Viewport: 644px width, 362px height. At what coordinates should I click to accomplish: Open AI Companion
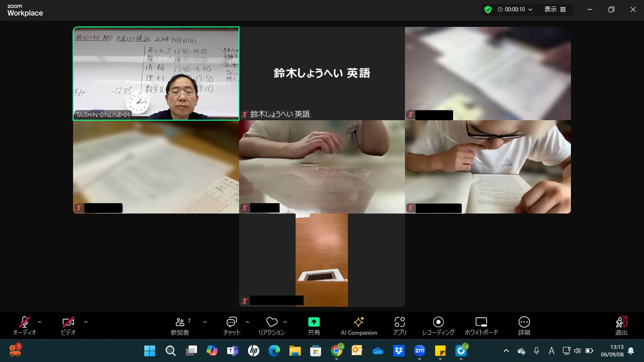(x=359, y=325)
